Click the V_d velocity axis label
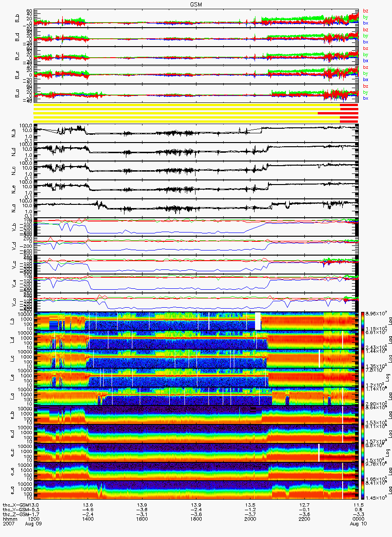Viewport: 392px width, 537px height. [x=14, y=246]
